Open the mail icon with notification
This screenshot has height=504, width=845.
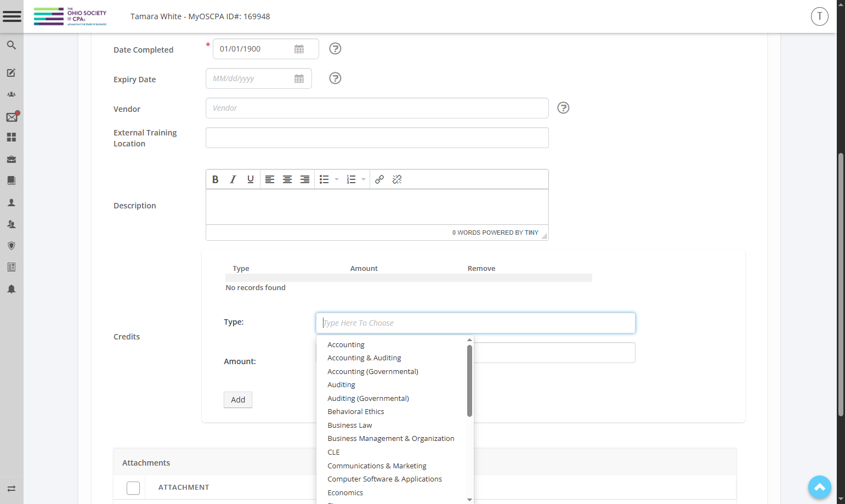[12, 116]
